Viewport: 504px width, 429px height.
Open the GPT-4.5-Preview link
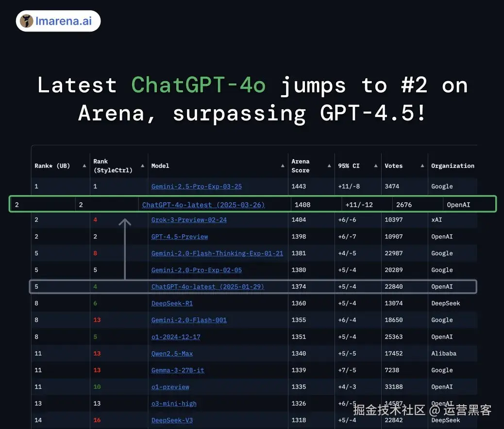180,236
